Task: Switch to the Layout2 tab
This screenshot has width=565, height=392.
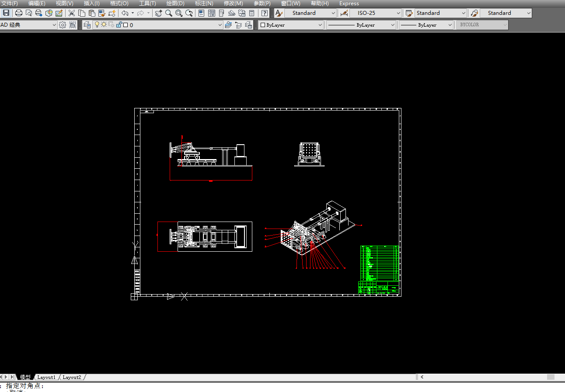Action: tap(72, 377)
